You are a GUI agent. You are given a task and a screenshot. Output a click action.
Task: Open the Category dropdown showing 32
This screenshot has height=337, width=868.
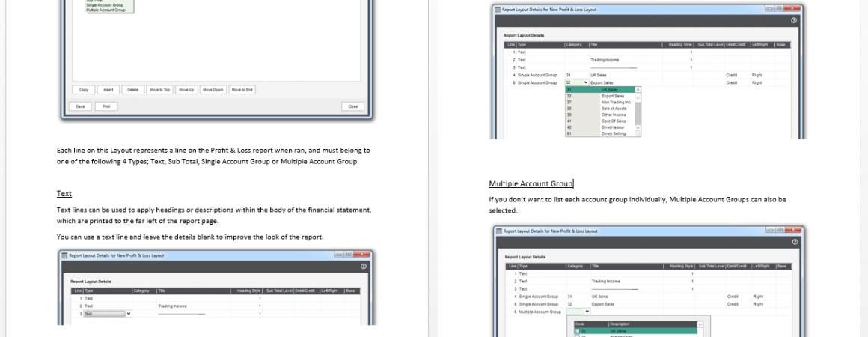tap(586, 82)
